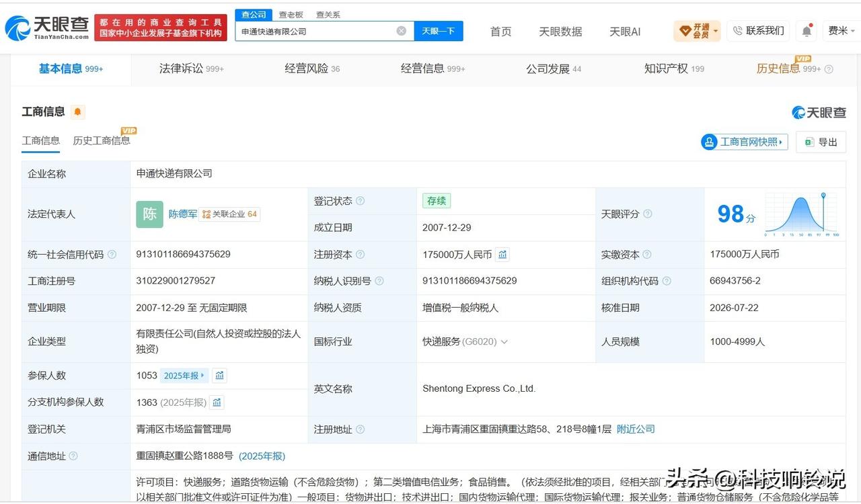Go to 首页 in the top navigation
This screenshot has height=504, width=861.
tap(500, 32)
